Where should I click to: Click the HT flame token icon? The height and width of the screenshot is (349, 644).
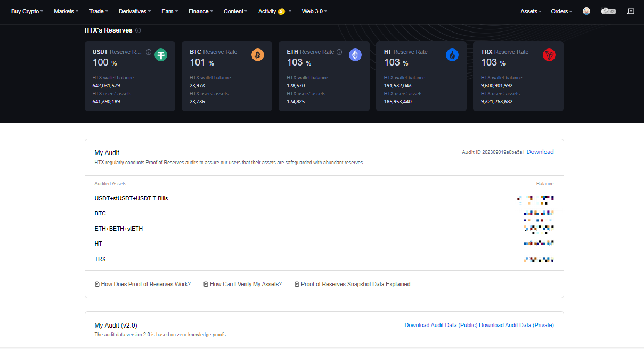click(x=452, y=54)
